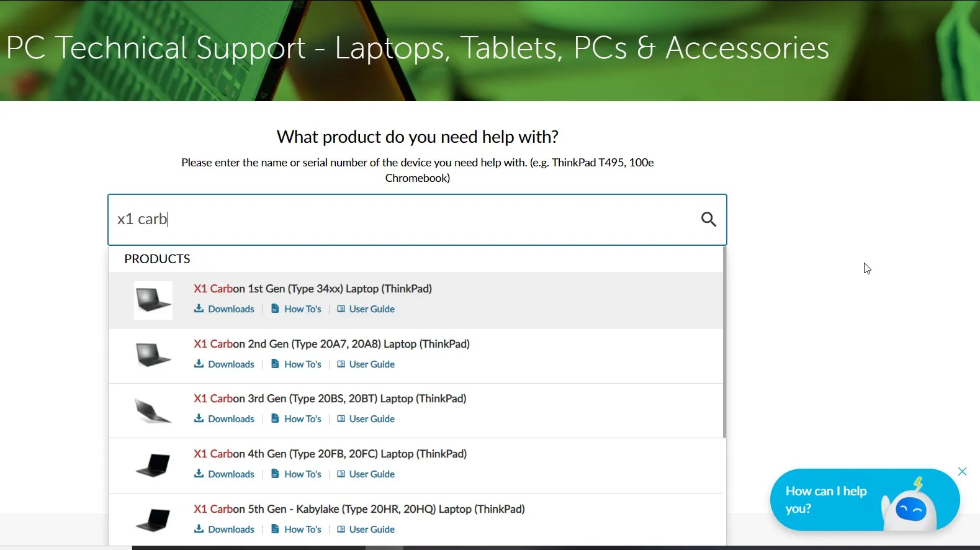Click 'What product do you need help with?' heading
This screenshot has height=550, width=980.
point(418,137)
